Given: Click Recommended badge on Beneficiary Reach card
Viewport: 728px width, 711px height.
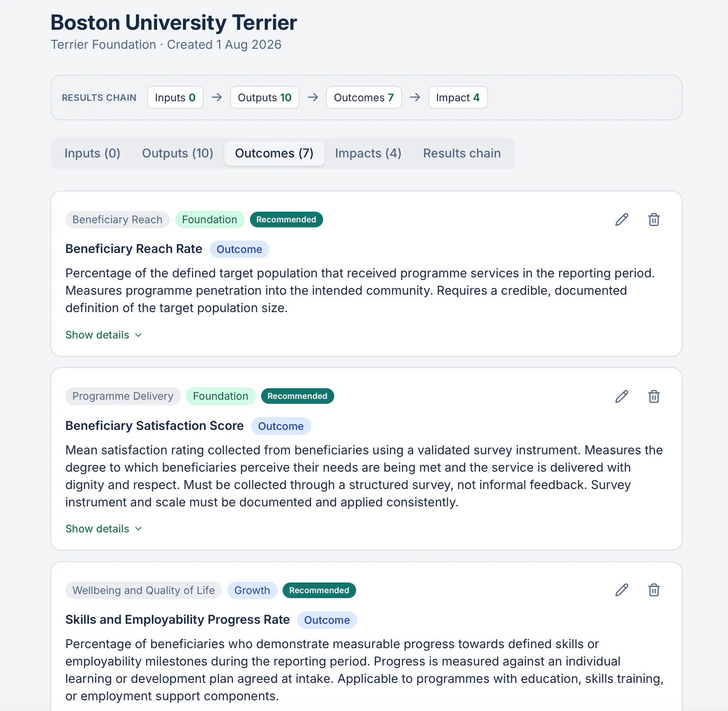Looking at the screenshot, I should (x=286, y=220).
